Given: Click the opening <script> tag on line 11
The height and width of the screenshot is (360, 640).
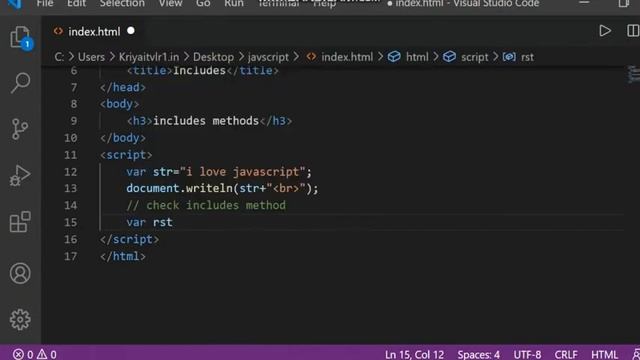Looking at the screenshot, I should pos(126,155).
